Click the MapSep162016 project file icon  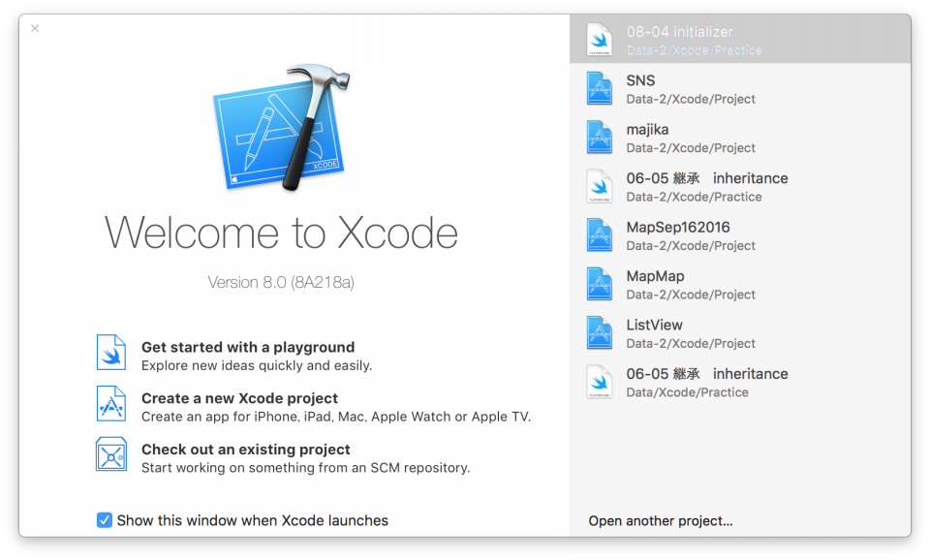click(x=600, y=235)
